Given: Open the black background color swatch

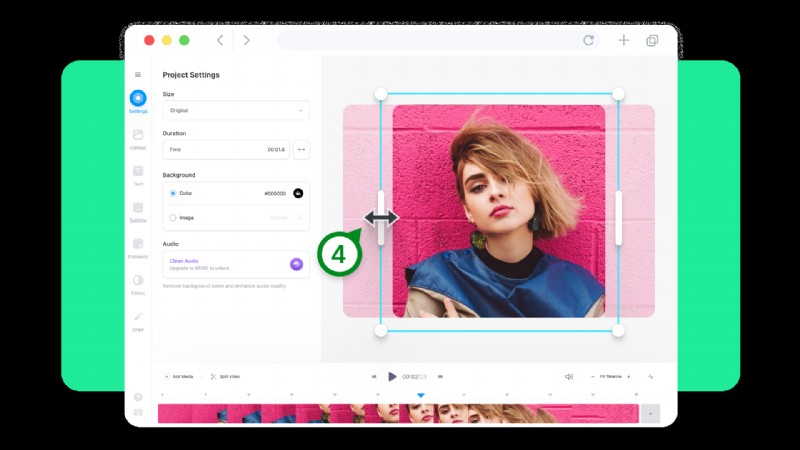Looking at the screenshot, I should click(x=298, y=193).
